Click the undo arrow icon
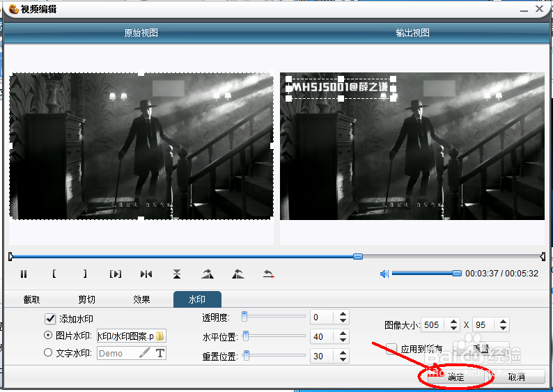Viewport: 553px width, 392px height. pyautogui.click(x=269, y=274)
